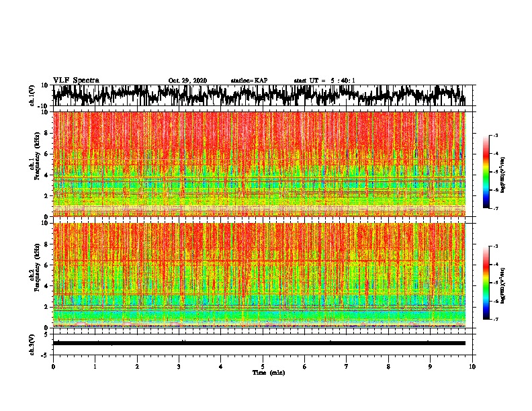Click the "station=KAP" header label
Screen dimensions: 532x411
click(x=249, y=81)
